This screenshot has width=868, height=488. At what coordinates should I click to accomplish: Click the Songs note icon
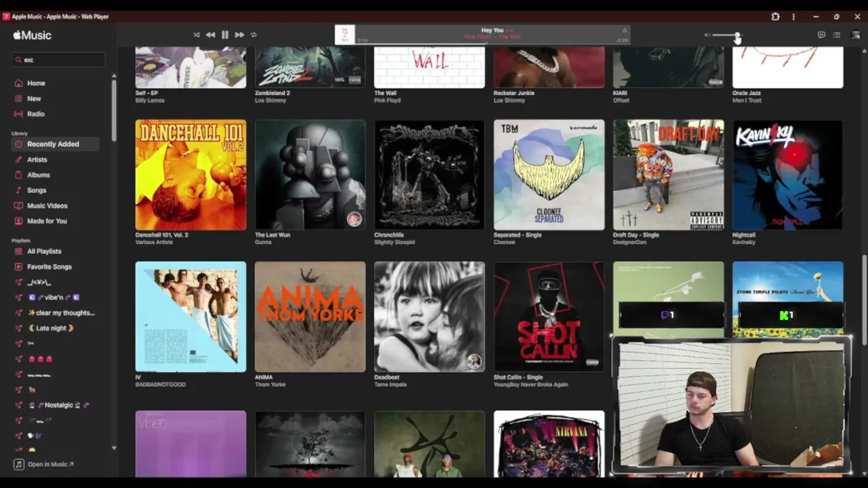(18, 190)
